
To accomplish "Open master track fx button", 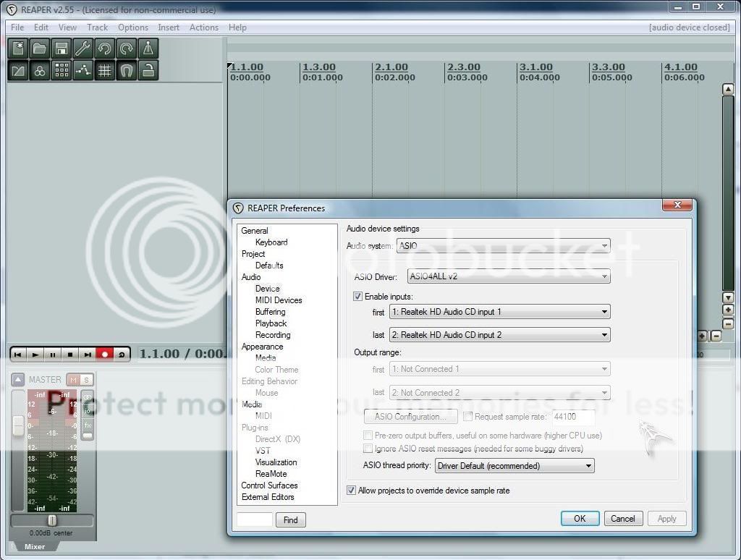I will (x=88, y=425).
